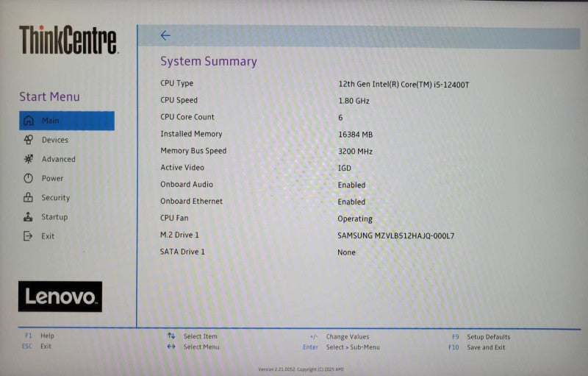Screen dimensions: 588x376
Task: Click the SATA Drive 1 label
Action: 182,252
